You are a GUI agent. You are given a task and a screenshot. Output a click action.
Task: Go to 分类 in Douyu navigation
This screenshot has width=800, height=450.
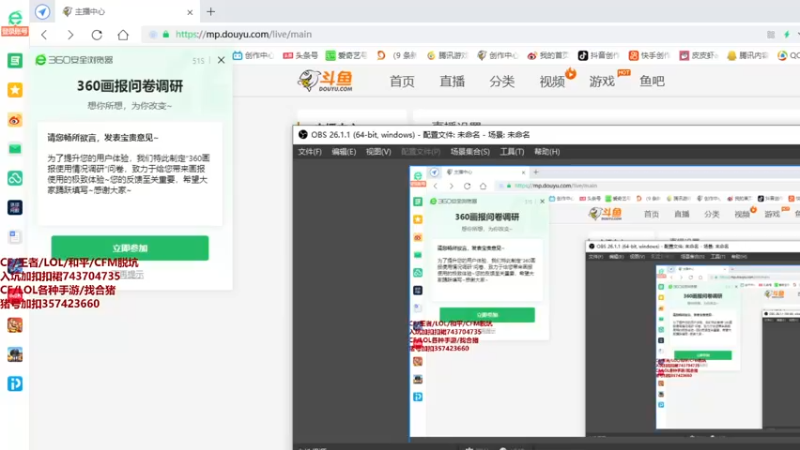(x=502, y=81)
